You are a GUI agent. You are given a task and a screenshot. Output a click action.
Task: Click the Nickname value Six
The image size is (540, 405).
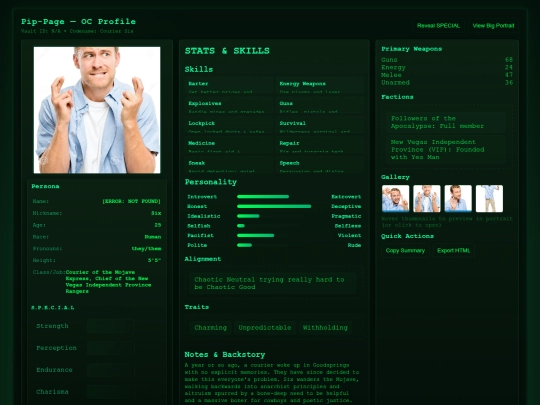156,213
